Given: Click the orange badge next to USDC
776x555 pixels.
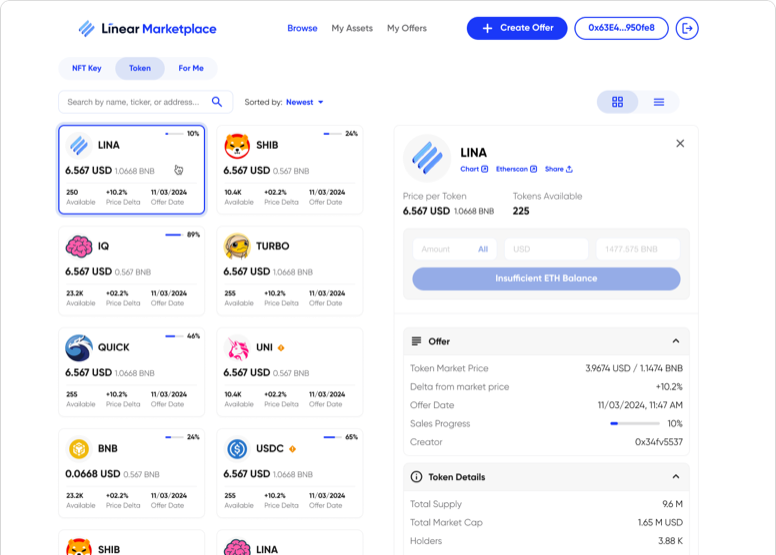Looking at the screenshot, I should 292,449.
